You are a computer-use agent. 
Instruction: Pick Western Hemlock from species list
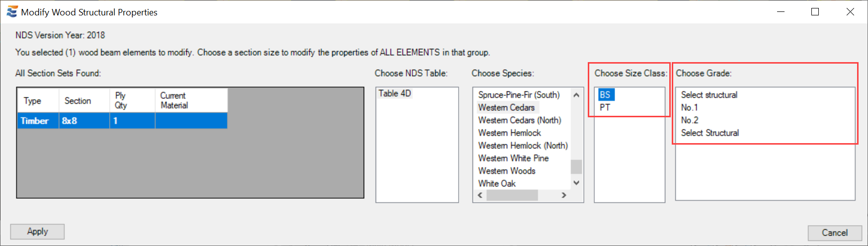510,133
